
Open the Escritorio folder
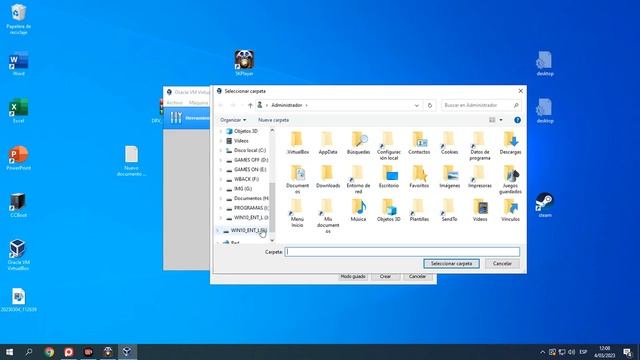click(x=389, y=176)
